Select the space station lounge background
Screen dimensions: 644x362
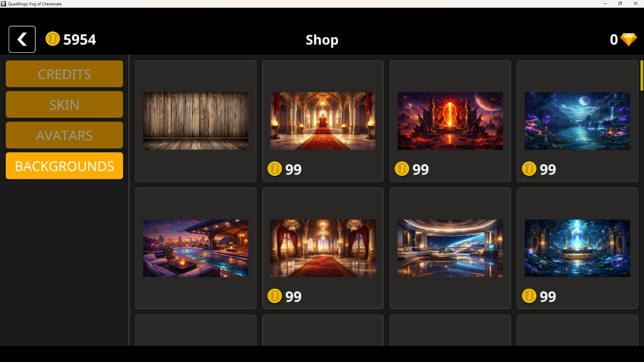(x=450, y=248)
